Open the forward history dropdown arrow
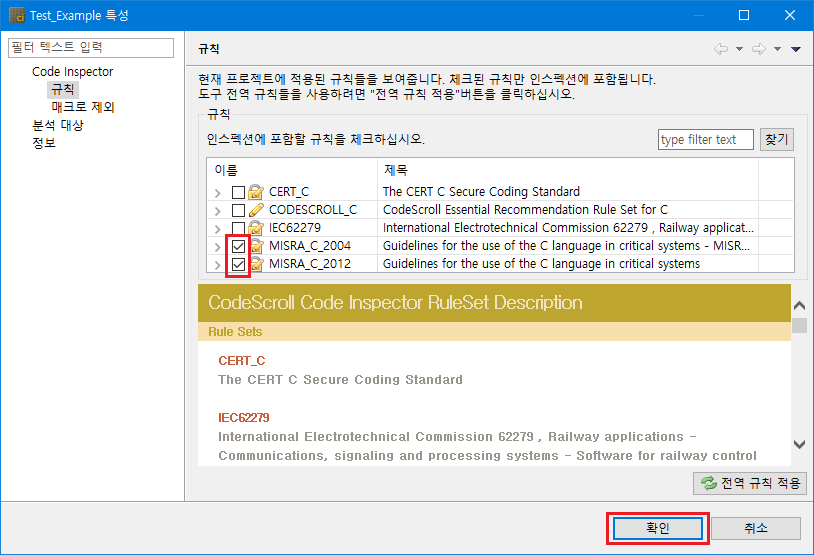The height and width of the screenshot is (555, 814). tap(777, 49)
